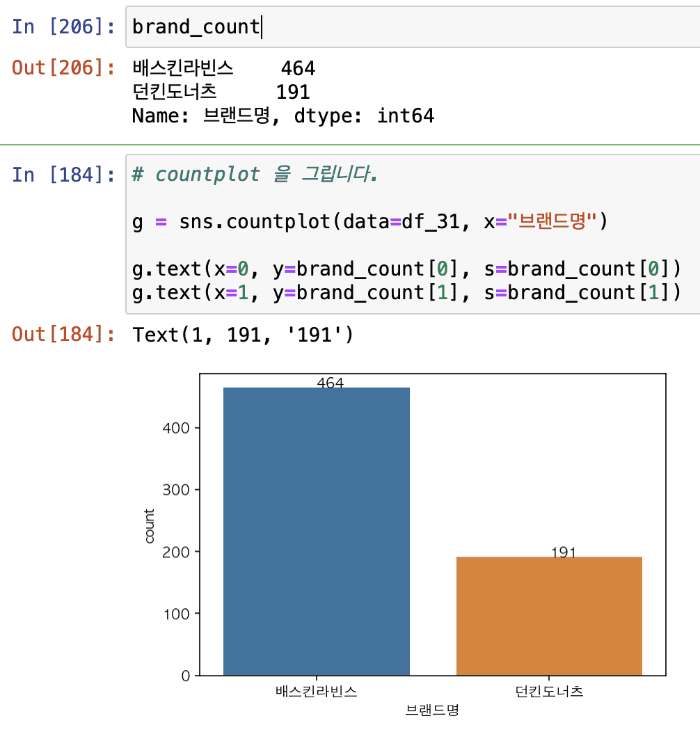Click the y-axis tick label '0'
700x732 pixels.
click(185, 676)
